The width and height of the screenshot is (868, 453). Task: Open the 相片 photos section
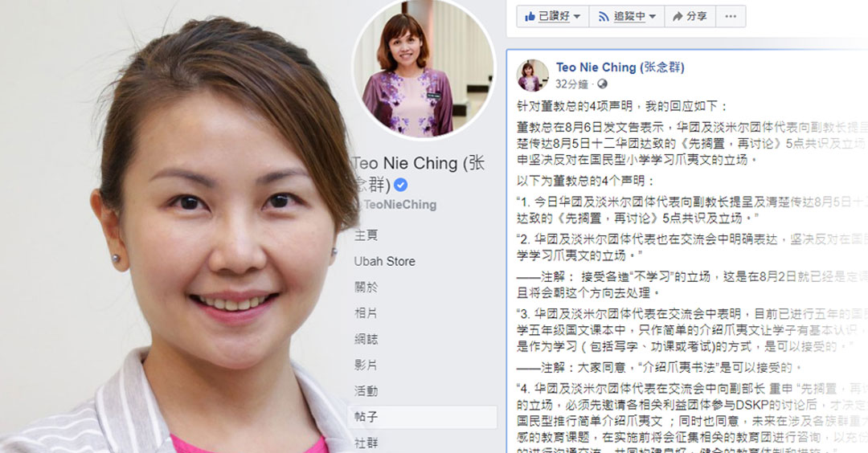pos(366,313)
